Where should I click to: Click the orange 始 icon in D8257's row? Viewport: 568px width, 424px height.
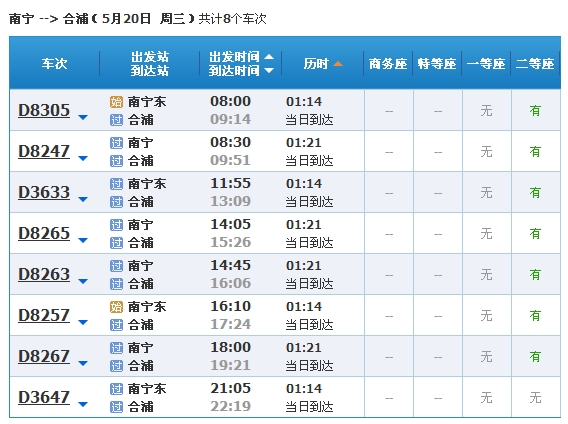(x=116, y=307)
